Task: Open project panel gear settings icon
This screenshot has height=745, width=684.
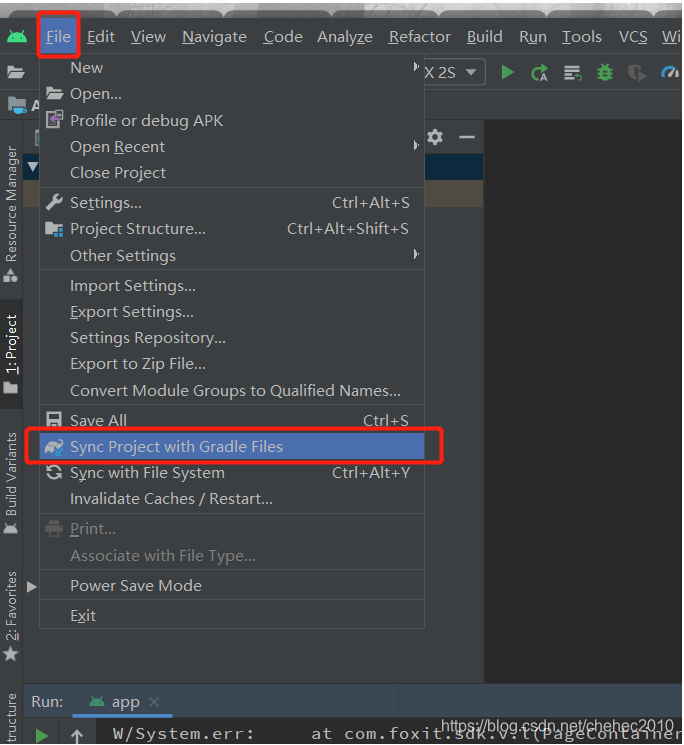Action: (435, 137)
